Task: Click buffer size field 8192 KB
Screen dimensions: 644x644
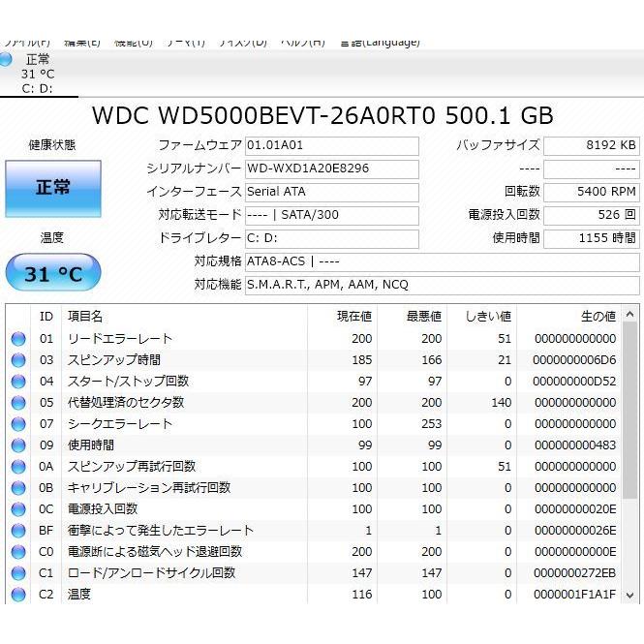Action: click(x=592, y=146)
